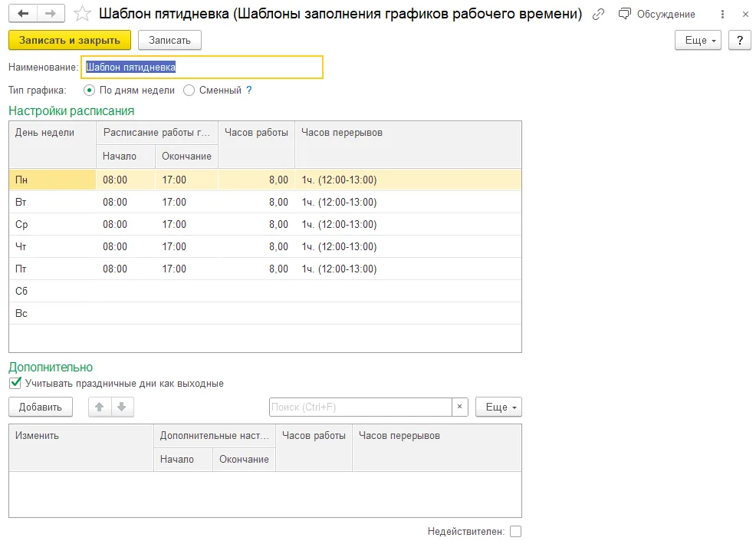Copy link using the chain icon

pos(598,14)
